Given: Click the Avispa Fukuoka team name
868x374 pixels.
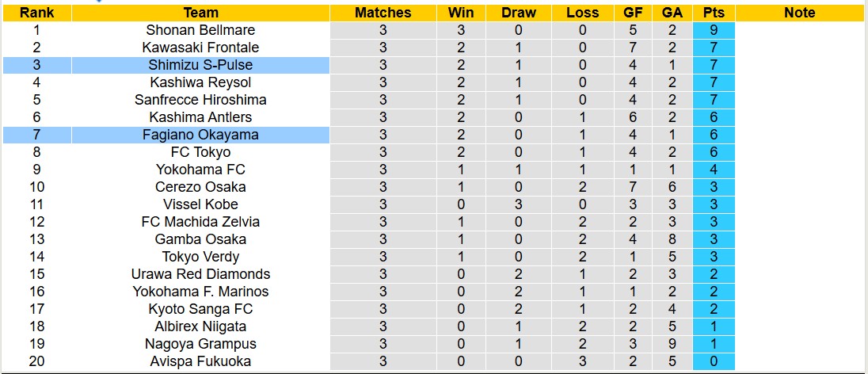Looking at the screenshot, I should click(x=200, y=361).
